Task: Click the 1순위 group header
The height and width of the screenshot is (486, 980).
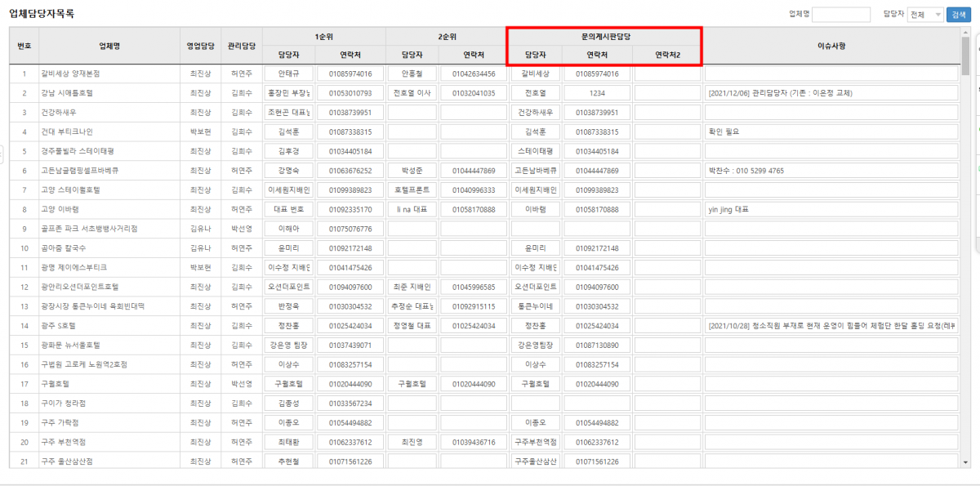Action: tap(324, 37)
